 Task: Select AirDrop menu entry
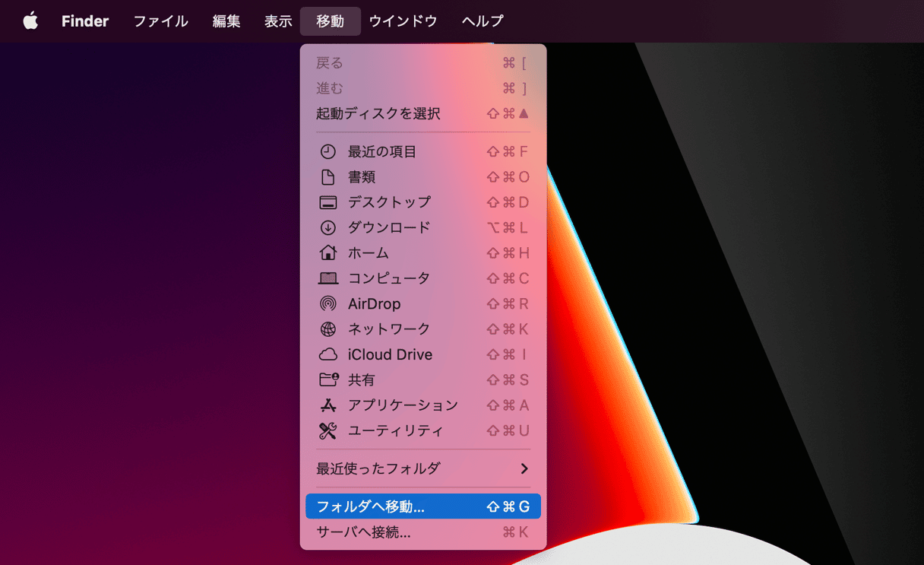click(x=423, y=303)
